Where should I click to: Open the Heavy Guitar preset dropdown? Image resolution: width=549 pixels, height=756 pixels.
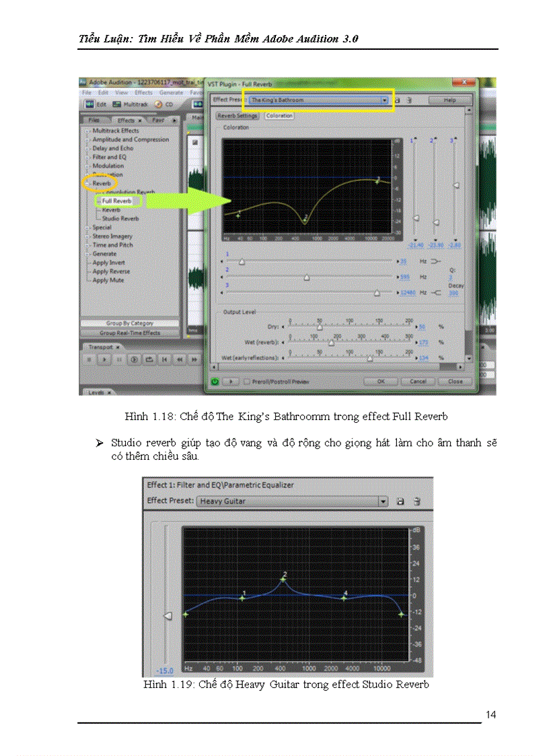click(382, 502)
